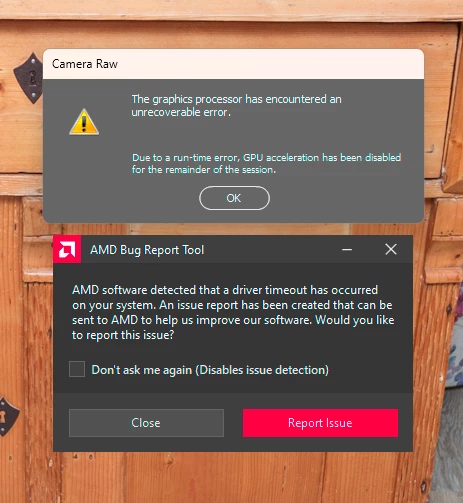Image resolution: width=463 pixels, height=503 pixels.
Task: Click the 'Disables issue detection' label text
Action: tap(262, 370)
